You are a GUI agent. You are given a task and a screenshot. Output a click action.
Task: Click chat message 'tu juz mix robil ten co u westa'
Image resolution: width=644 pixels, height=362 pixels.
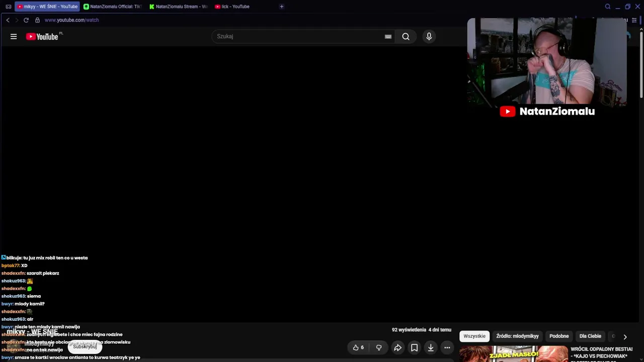point(55,258)
